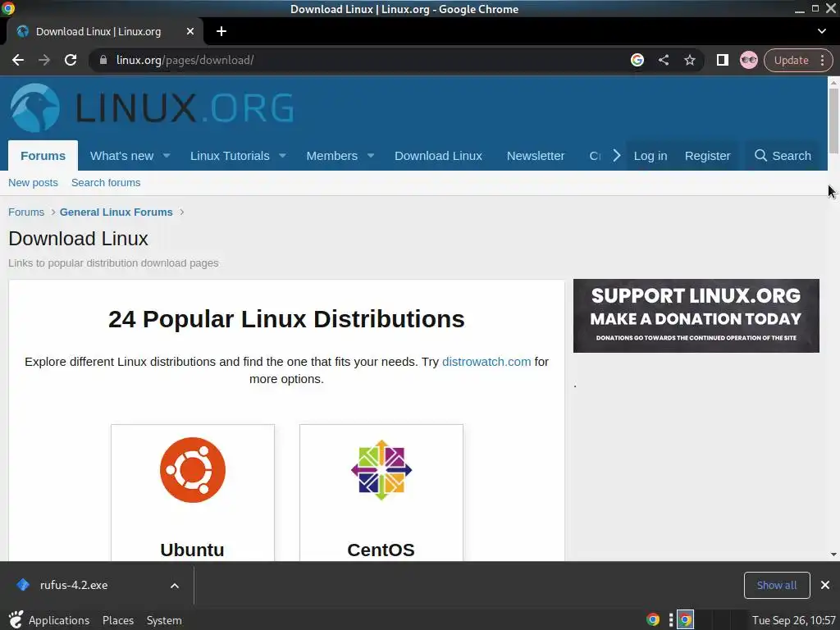This screenshot has width=840, height=630.
Task: Click the General Linux Forums breadcrumb
Action: [x=116, y=212]
